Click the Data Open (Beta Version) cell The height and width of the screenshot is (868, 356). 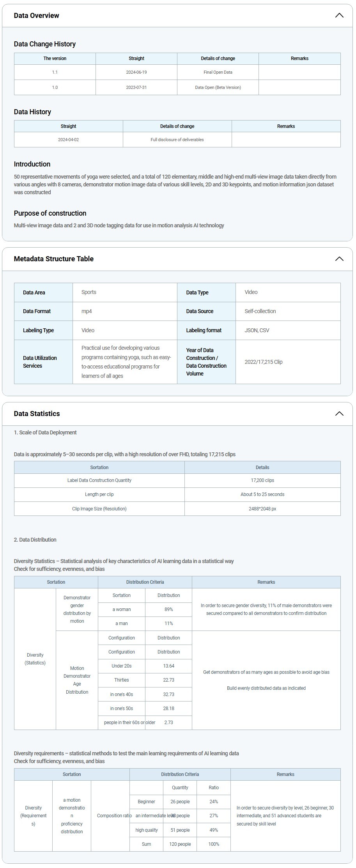[x=218, y=87]
